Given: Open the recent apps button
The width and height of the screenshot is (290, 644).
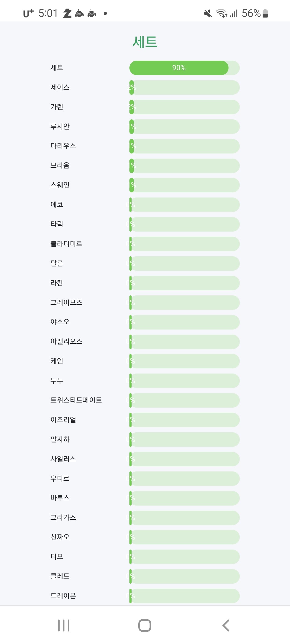Looking at the screenshot, I should tap(64, 625).
